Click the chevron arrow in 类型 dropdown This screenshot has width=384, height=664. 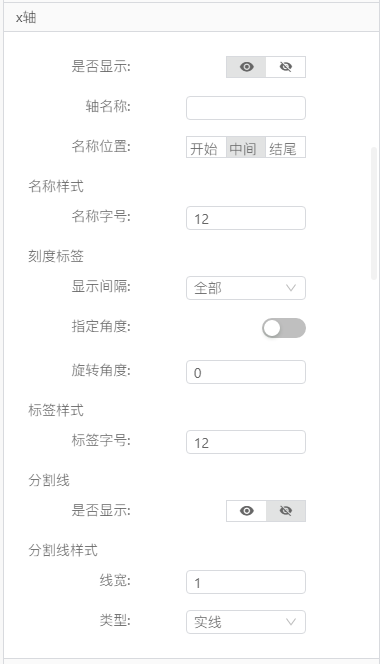(x=290, y=622)
